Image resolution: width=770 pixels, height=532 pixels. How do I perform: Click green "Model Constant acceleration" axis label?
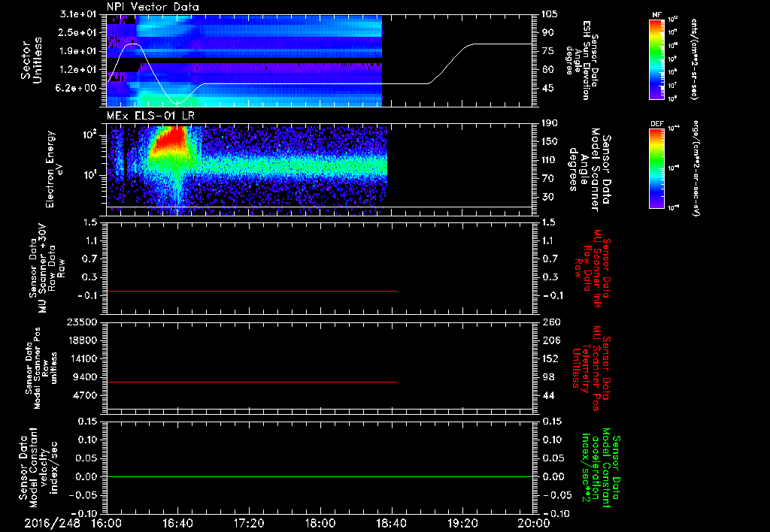tap(601, 468)
